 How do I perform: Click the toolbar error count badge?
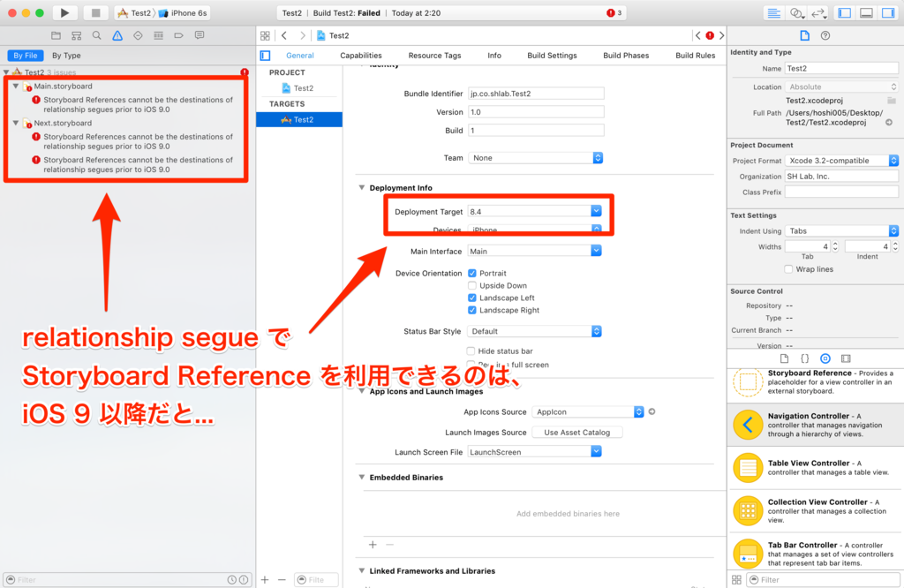point(614,12)
